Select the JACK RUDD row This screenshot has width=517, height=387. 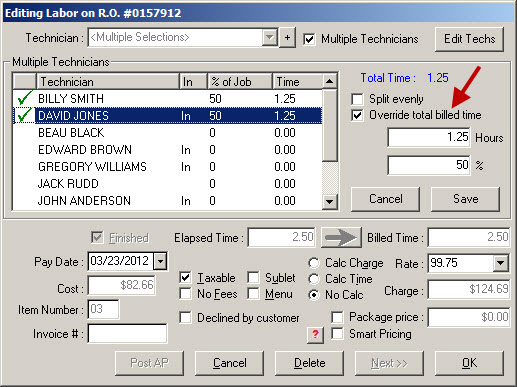click(167, 184)
